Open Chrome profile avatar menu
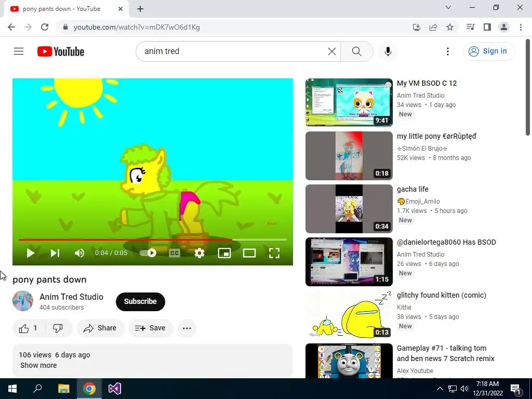 504,27
